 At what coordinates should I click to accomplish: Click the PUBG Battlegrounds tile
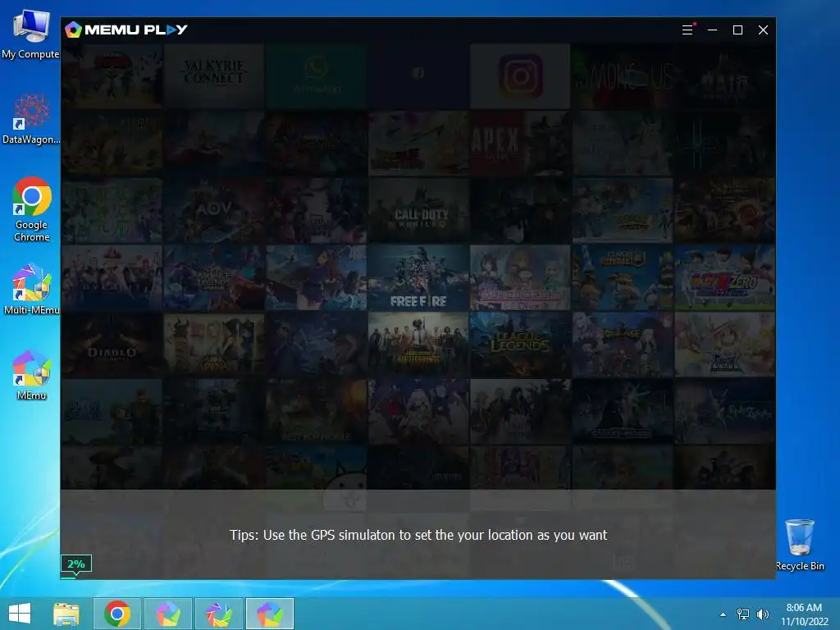[x=418, y=345]
